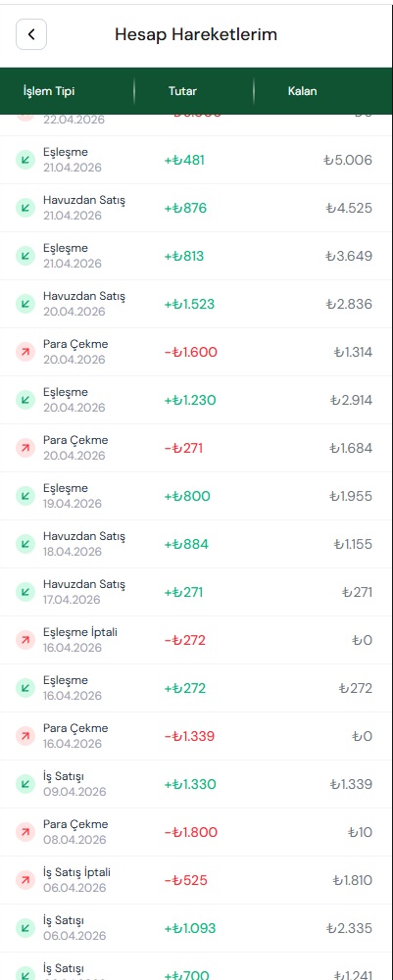Open the İş Satışı entry with +₺1.093
The image size is (393, 980).
click(x=196, y=928)
